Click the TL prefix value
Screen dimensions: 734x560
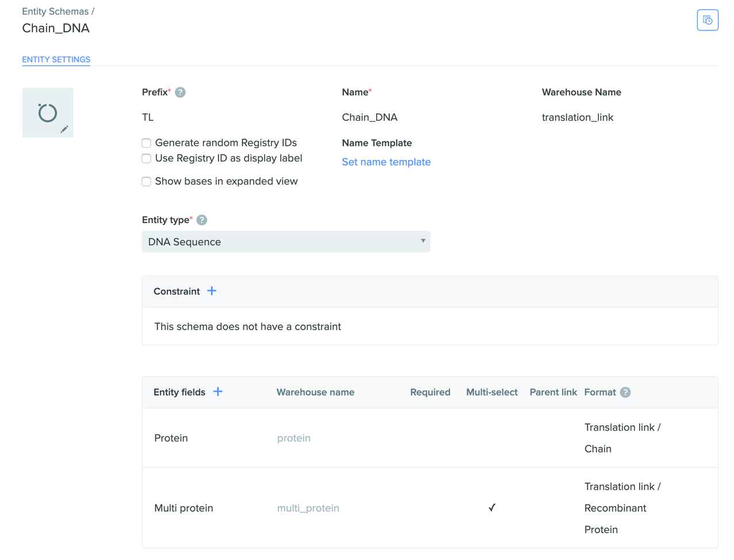pyautogui.click(x=148, y=117)
